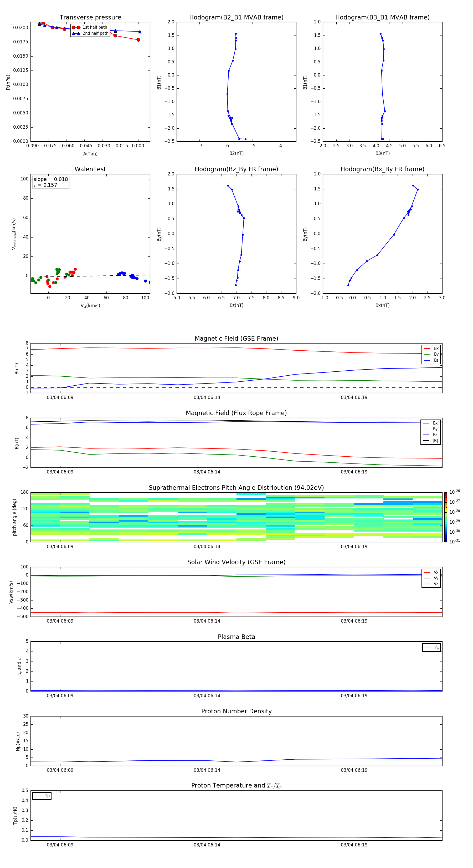Click the 'Proton Temperature and Te/Tp' title
The width and height of the screenshot is (473, 868).
click(x=236, y=785)
